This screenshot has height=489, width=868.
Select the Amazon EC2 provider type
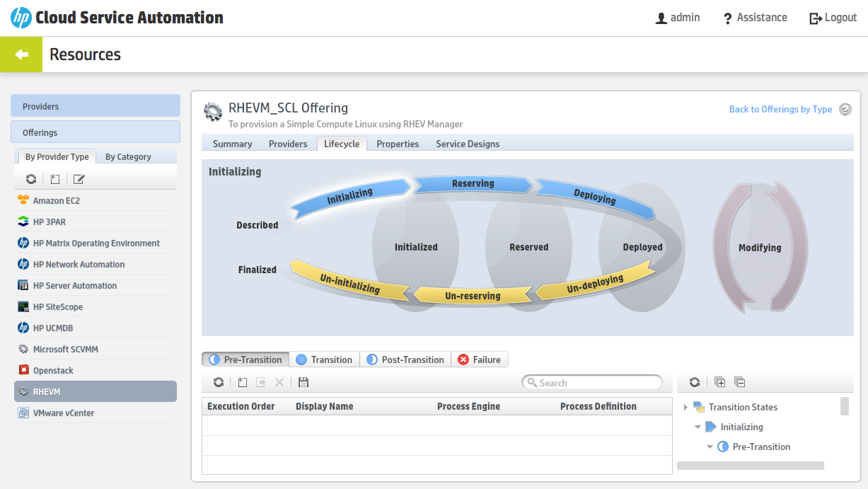tap(95, 200)
